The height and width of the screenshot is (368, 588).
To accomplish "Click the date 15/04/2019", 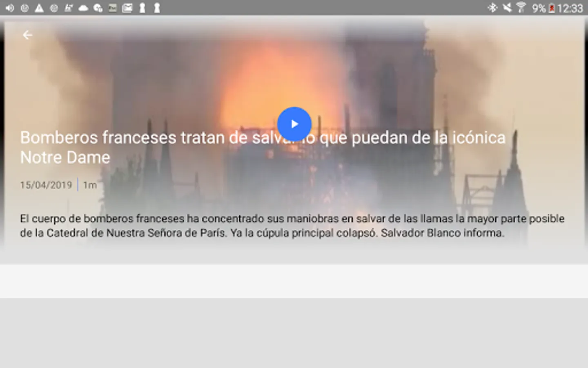I will (x=46, y=185).
